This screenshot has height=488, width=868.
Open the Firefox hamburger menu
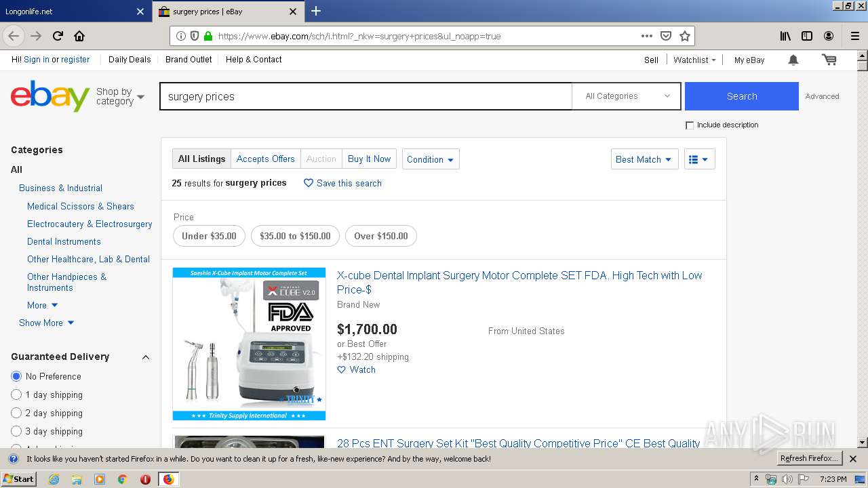pyautogui.click(x=855, y=36)
